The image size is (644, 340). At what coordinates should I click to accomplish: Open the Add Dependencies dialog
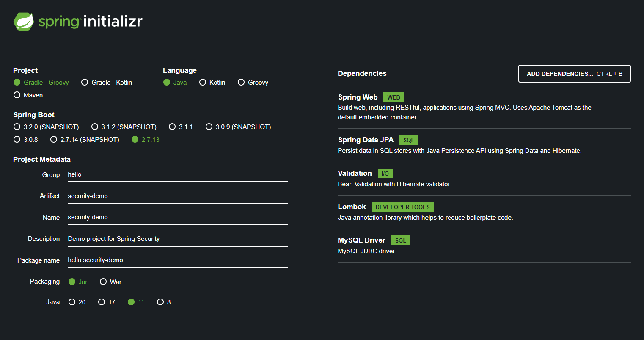(575, 74)
